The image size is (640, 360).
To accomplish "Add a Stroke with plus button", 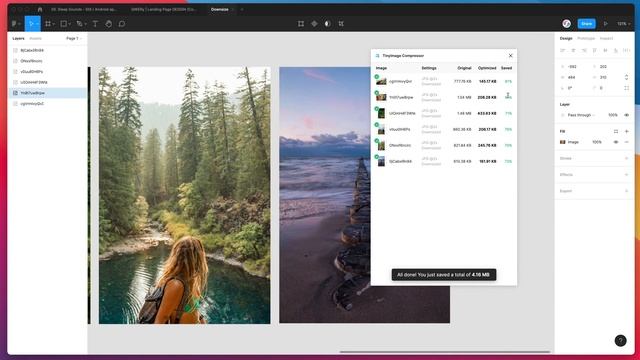I will (x=627, y=158).
